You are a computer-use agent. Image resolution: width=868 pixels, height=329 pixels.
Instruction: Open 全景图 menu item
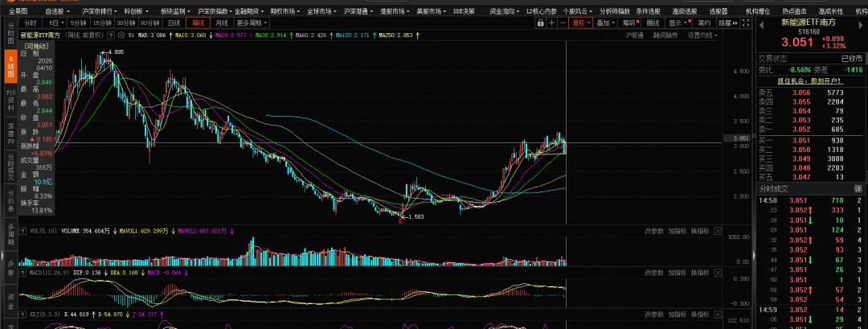[18, 11]
